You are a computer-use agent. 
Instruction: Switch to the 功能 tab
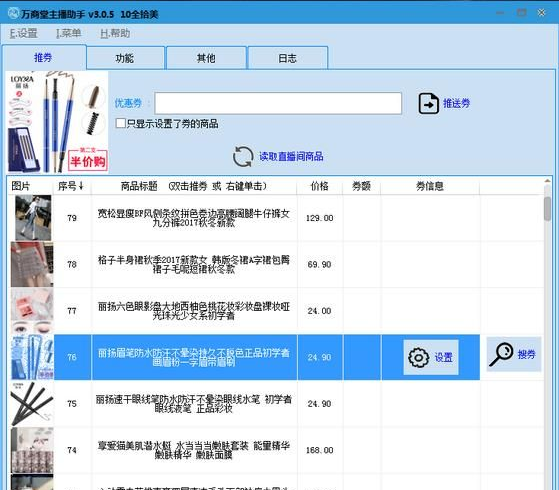125,58
